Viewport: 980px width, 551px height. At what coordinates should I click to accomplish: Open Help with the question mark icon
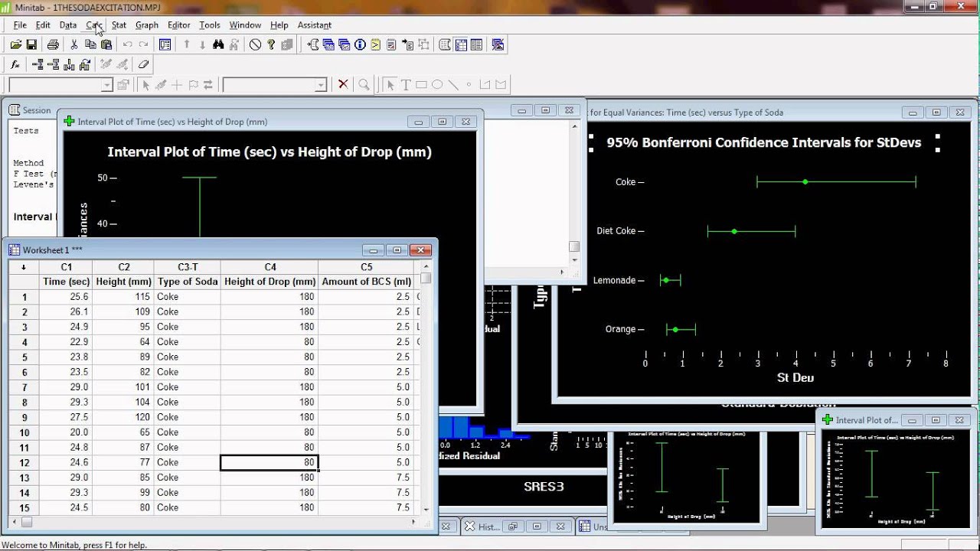271,45
